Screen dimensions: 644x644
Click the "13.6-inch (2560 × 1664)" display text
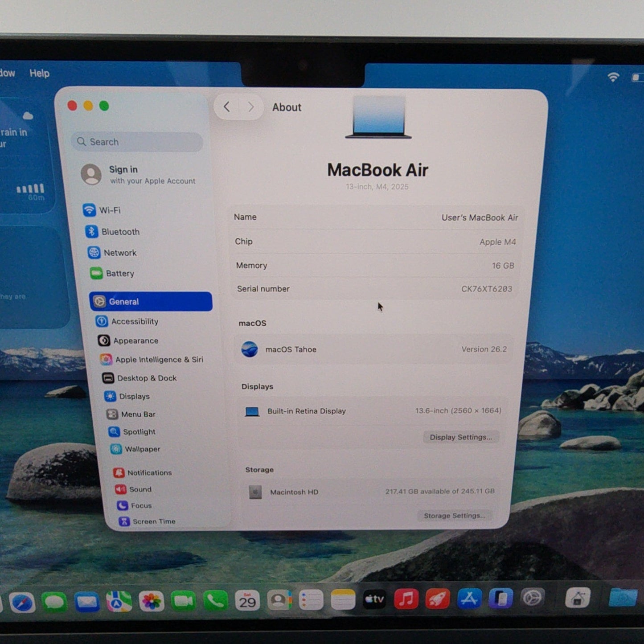(x=458, y=410)
